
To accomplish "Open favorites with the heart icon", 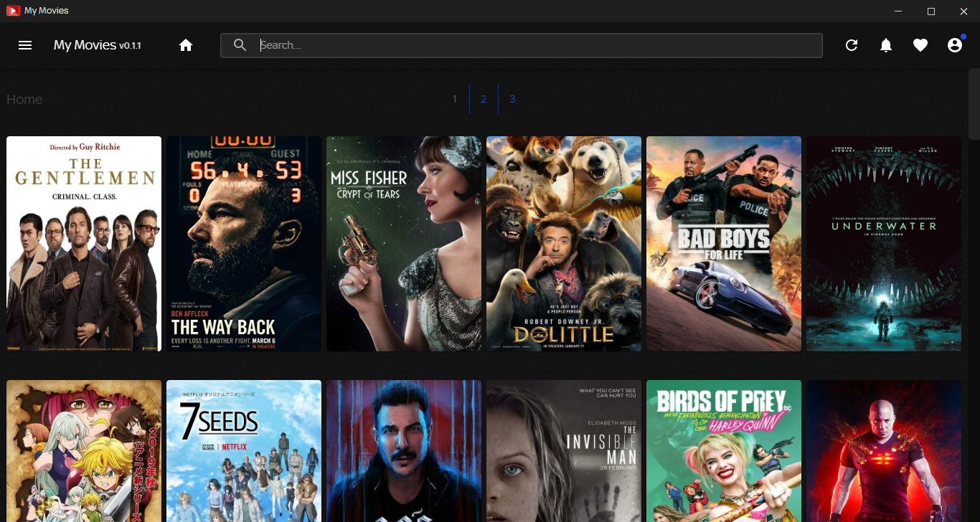I will [x=920, y=45].
